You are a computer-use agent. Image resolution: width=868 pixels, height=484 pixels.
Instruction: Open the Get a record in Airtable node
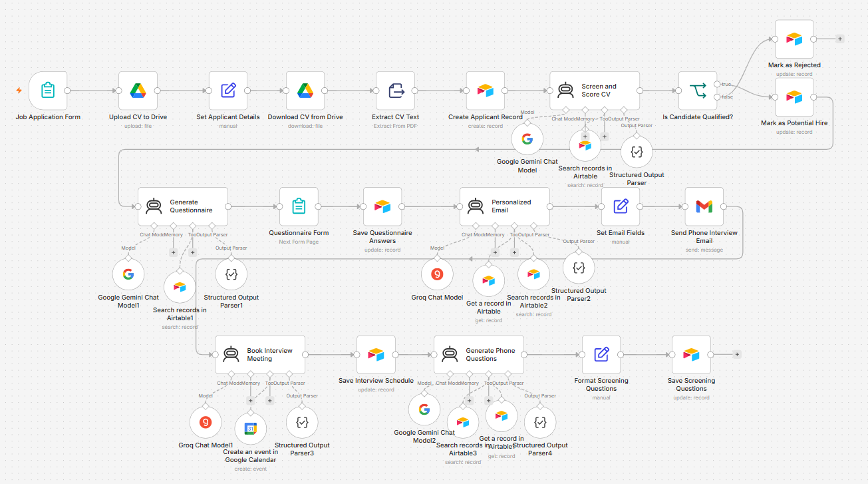489,280
